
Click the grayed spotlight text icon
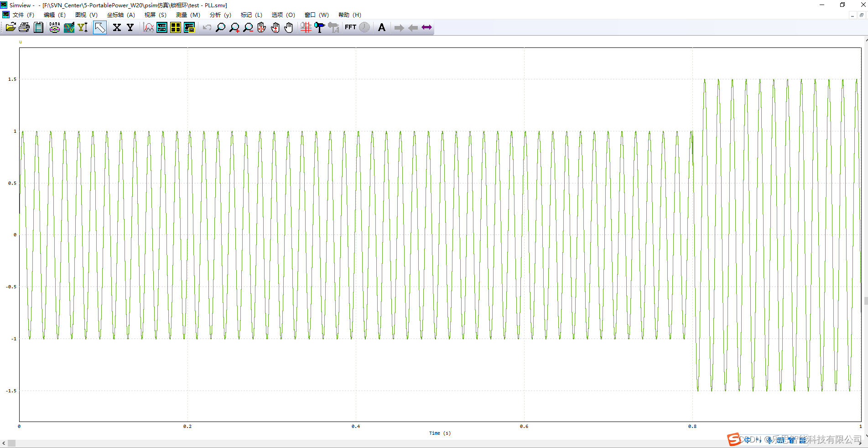tap(333, 27)
